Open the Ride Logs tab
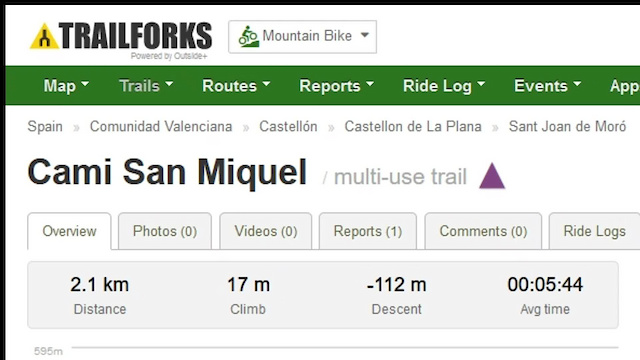The image size is (640, 360). click(594, 231)
